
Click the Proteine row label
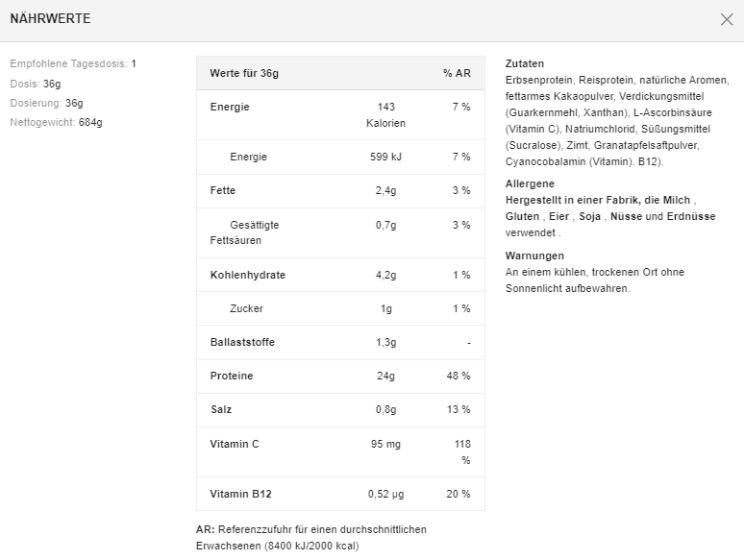point(232,376)
